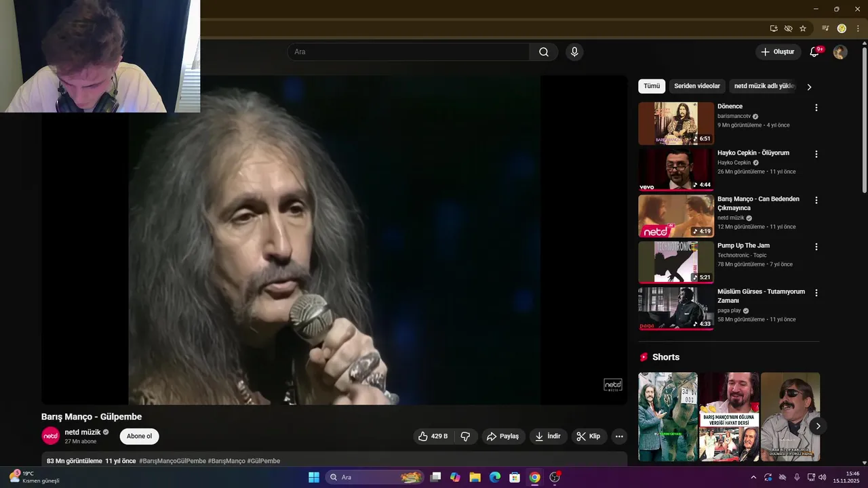The image size is (868, 488).
Task: Open OBS Studio from the taskbar
Action: [555, 477]
